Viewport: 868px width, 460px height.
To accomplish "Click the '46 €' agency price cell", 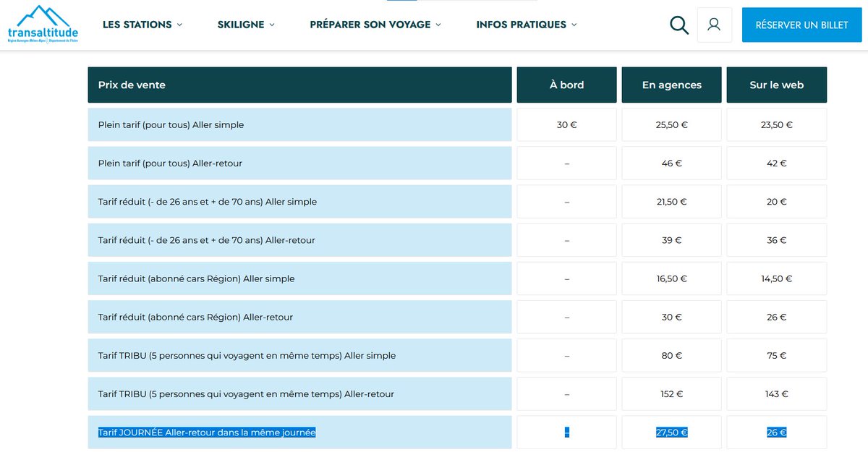I will click(672, 163).
